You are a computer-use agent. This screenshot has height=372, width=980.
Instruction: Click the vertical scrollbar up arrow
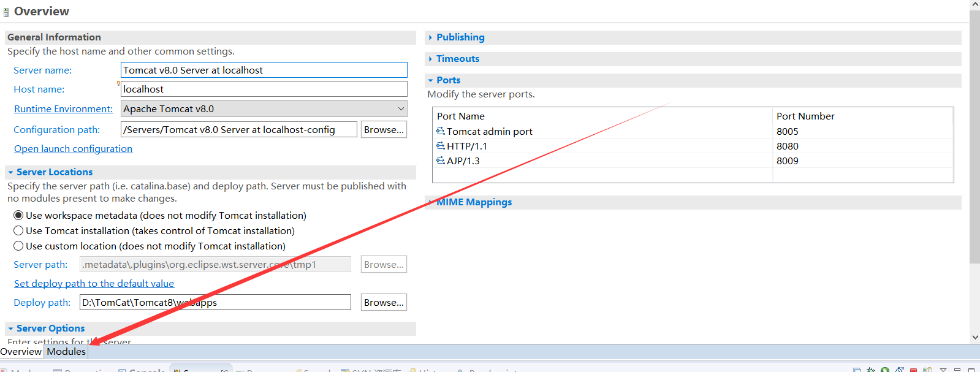(x=975, y=4)
